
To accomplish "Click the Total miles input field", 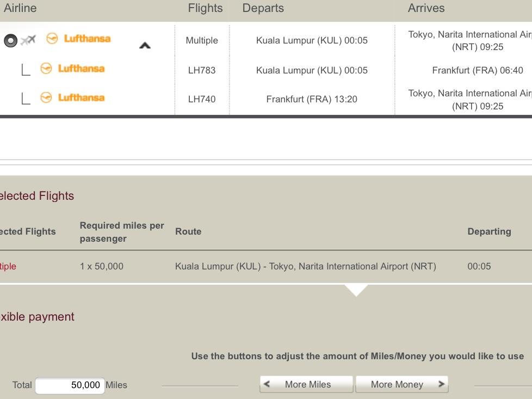I will click(70, 385).
